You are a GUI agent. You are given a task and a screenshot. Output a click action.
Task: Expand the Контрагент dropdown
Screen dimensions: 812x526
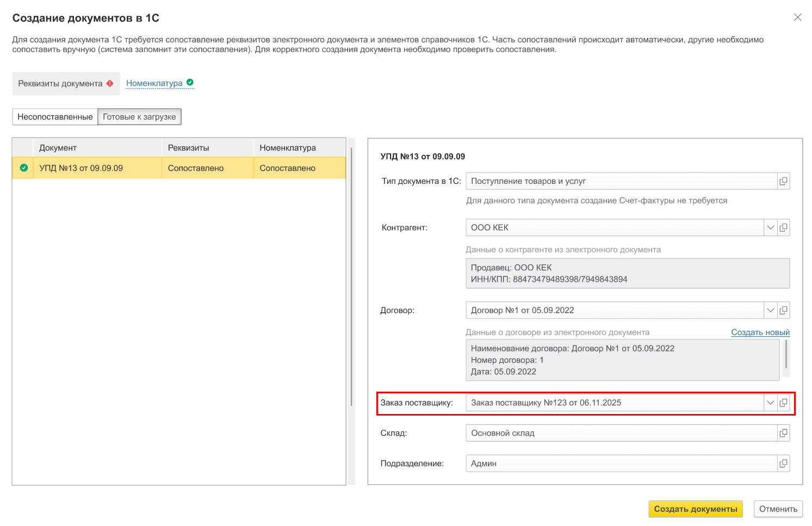[x=770, y=227]
